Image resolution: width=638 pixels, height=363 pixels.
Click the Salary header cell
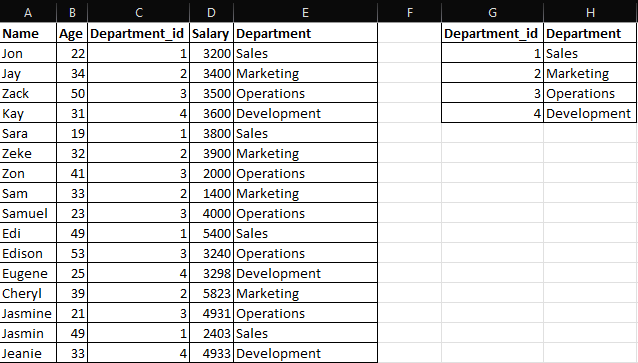coord(211,33)
